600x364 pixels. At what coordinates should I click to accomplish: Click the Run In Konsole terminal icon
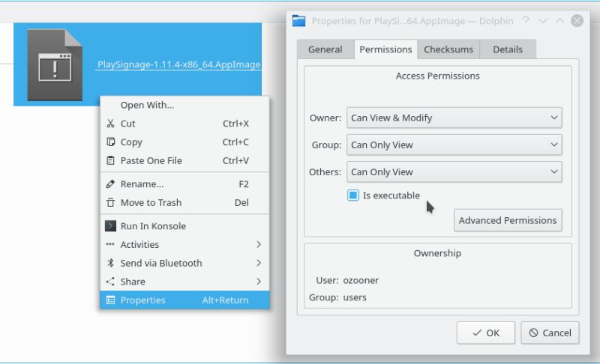[x=110, y=225]
